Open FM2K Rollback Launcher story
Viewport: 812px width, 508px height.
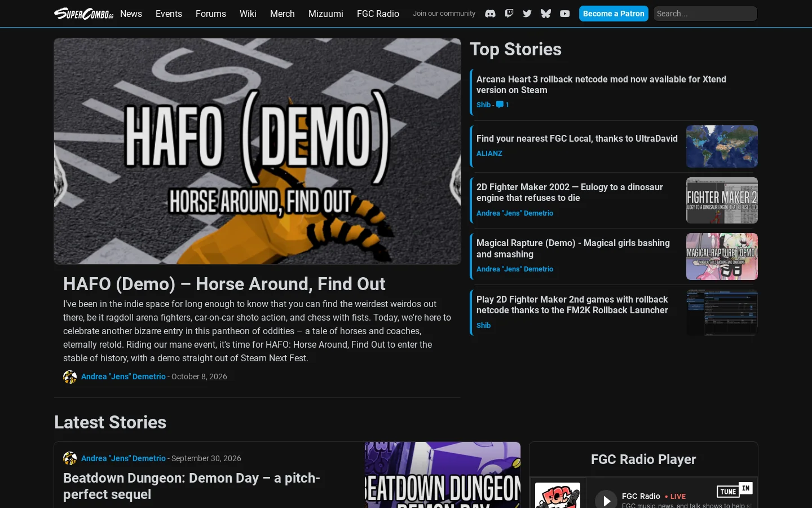tap(572, 305)
